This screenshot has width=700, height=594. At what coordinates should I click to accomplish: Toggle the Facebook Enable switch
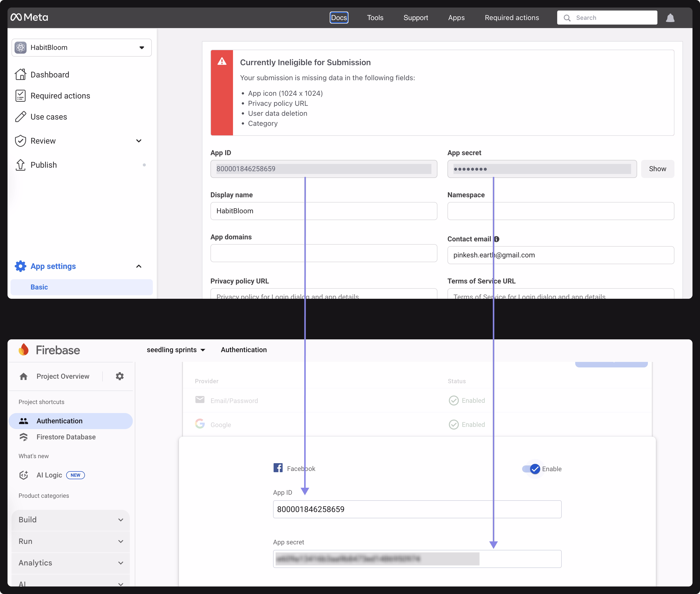point(531,469)
